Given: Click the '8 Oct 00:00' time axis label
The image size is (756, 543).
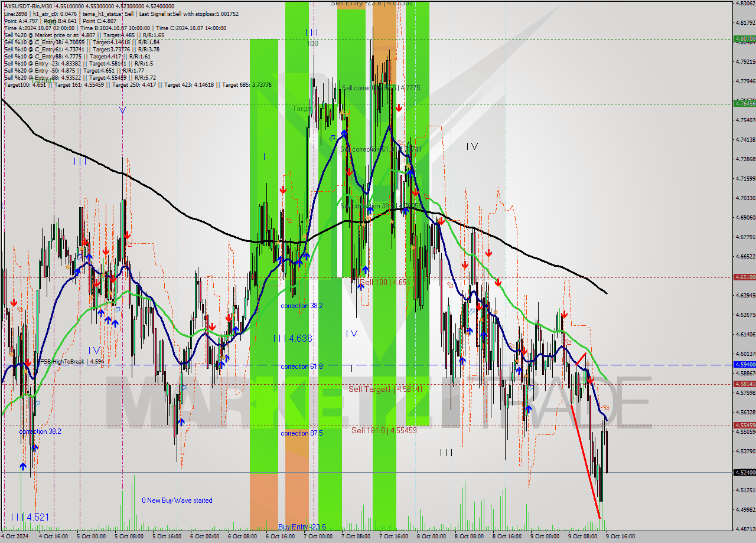Looking at the screenshot, I should (431, 537).
